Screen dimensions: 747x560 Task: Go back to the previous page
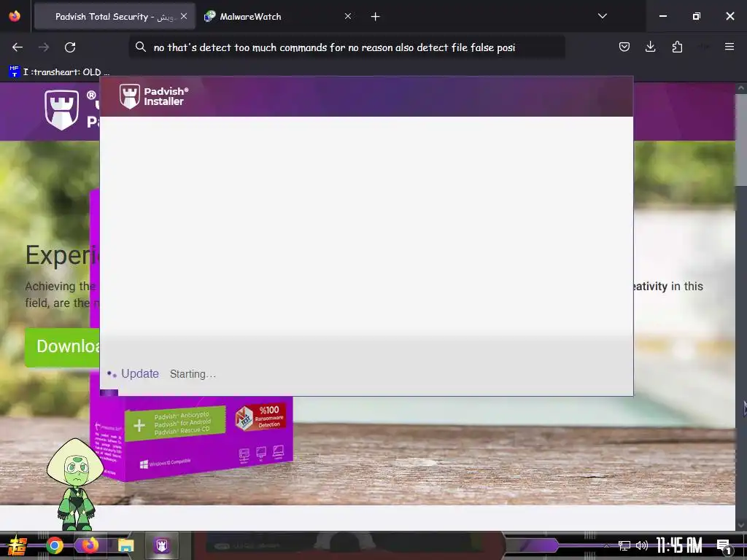point(18,47)
